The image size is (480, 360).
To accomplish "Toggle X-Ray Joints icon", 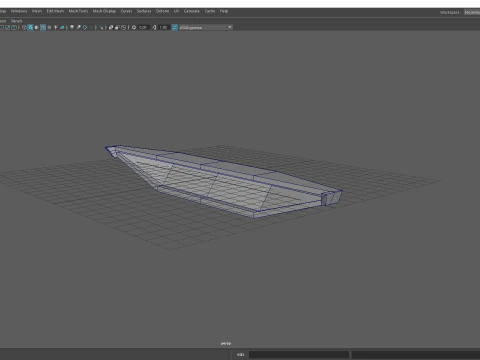I will (x=123, y=27).
